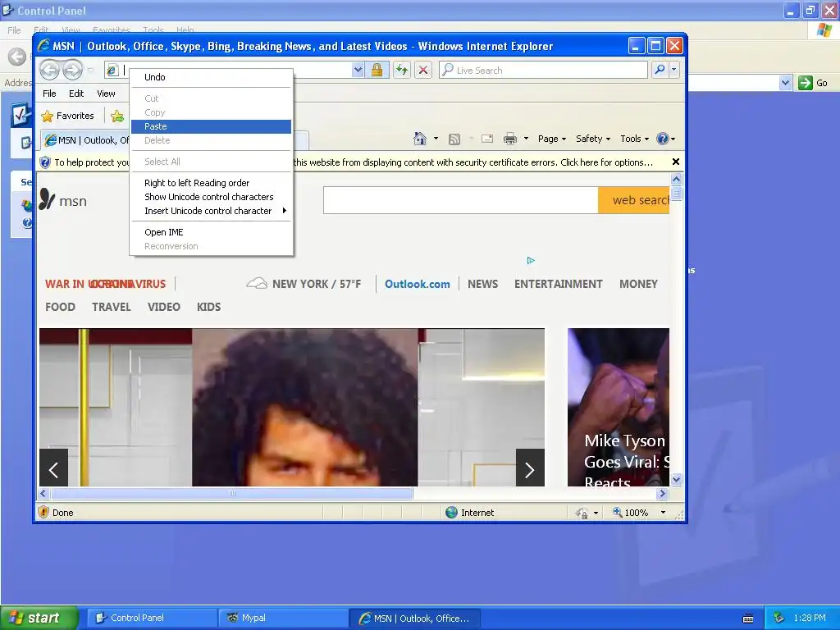Screen dimensions: 840x630
Task: Click the Windows Start button
Action: pos(39,618)
